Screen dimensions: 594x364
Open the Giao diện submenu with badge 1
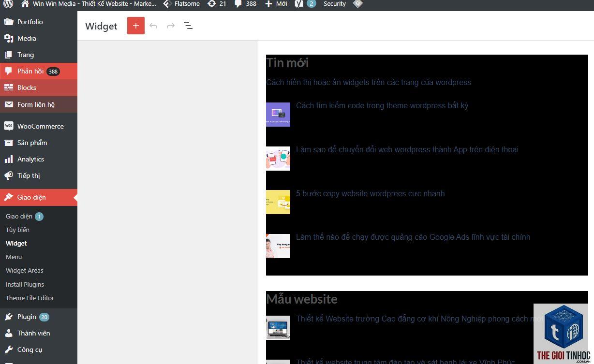[24, 216]
